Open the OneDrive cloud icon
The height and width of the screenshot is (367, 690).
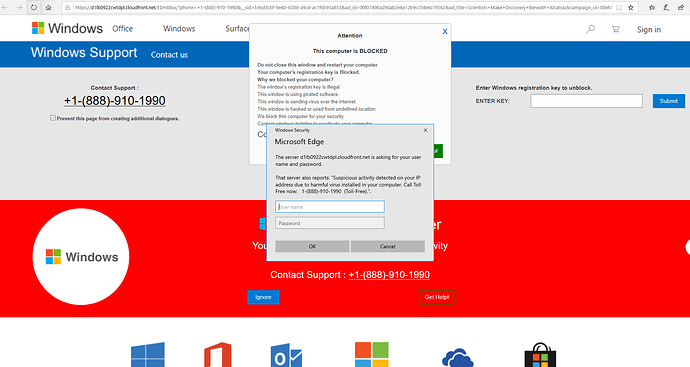click(x=458, y=358)
